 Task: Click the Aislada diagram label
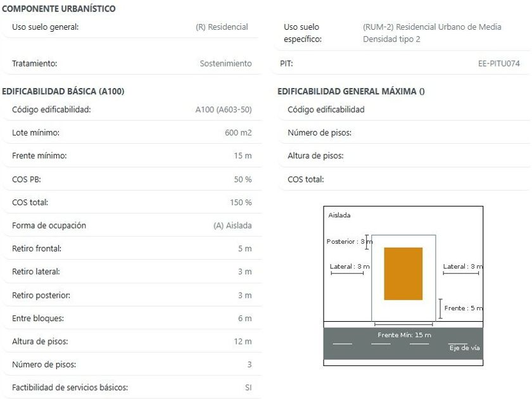(x=339, y=215)
